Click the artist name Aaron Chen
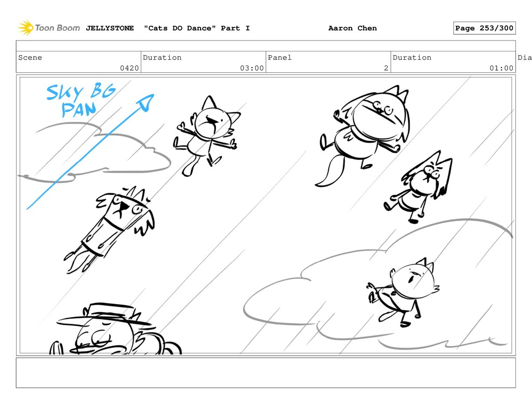Screen dimensions: 532x412 [353, 28]
